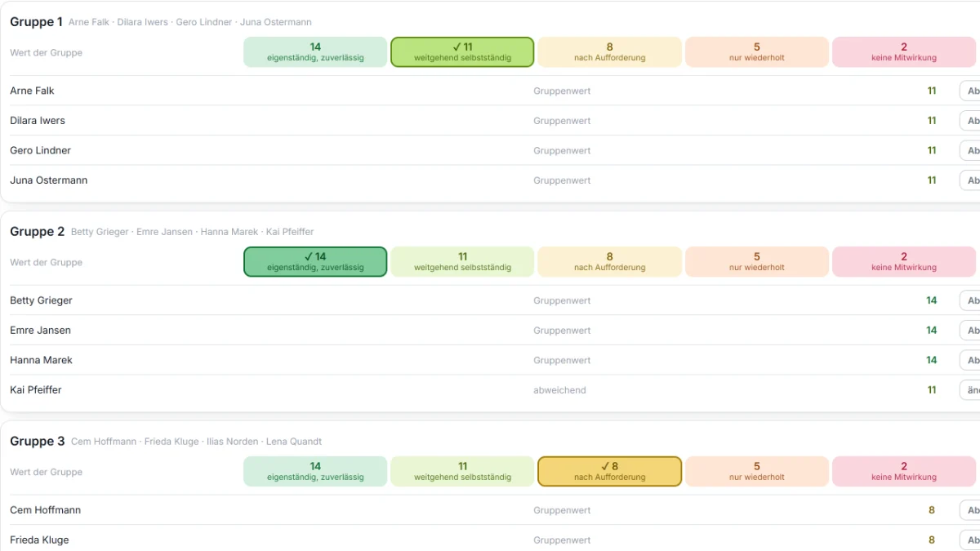Set Gruppe 1 to 'nur wiederholt' 5
980x551 pixels.
pos(757,52)
